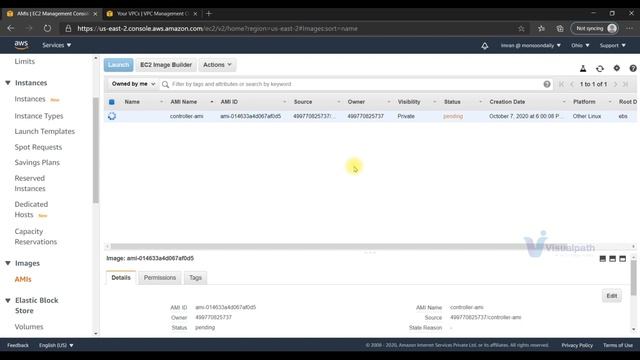
Task: Open the account dropdown menu
Action: (x=531, y=45)
